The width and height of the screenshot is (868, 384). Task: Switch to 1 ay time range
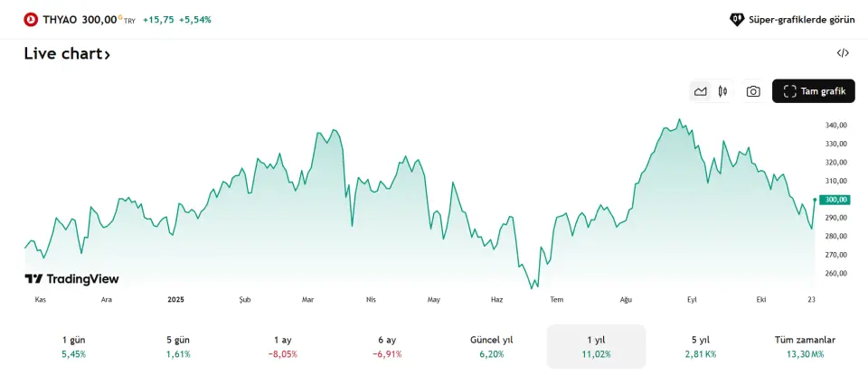(282, 346)
